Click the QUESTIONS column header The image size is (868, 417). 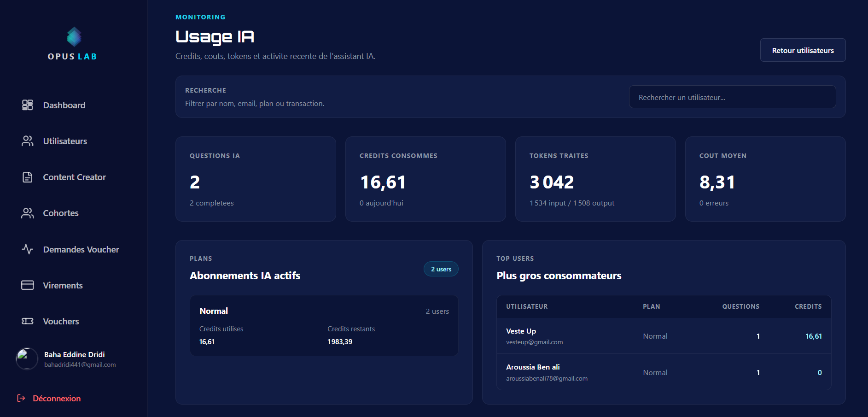(740, 306)
